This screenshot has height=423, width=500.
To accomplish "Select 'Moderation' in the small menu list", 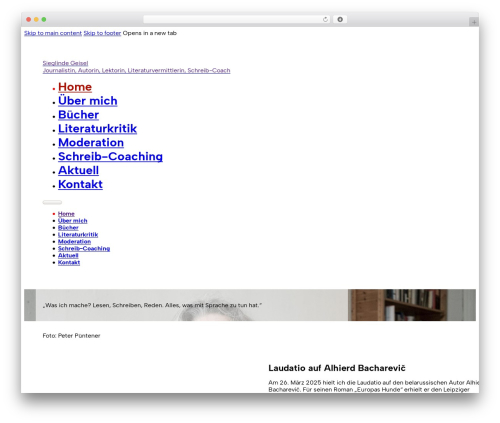I will click(74, 242).
